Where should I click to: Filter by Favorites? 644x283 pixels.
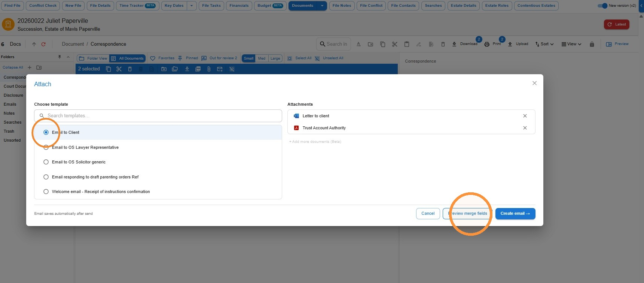coord(162,58)
